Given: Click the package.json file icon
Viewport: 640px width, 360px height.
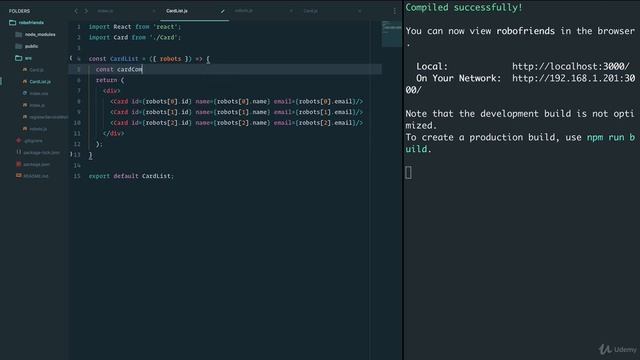Looking at the screenshot, I should tap(18, 164).
